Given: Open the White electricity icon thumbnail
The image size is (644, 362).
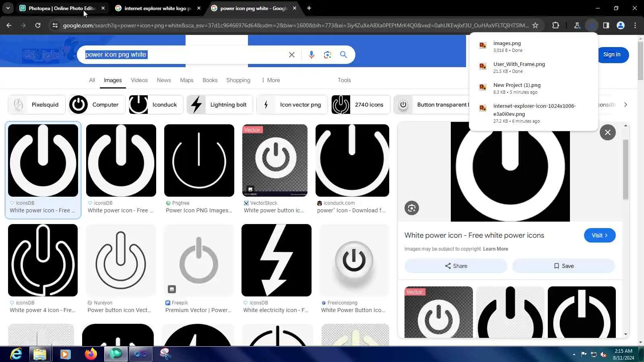Looking at the screenshot, I should 277,260.
